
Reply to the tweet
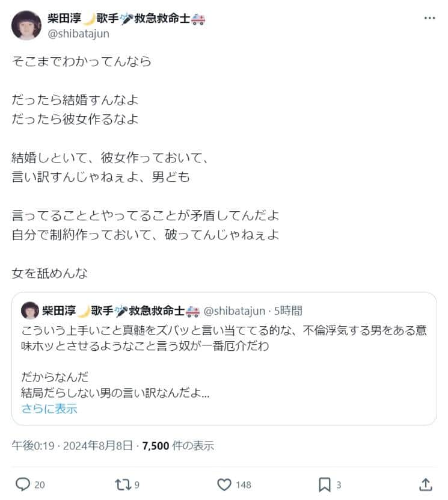(x=23, y=483)
